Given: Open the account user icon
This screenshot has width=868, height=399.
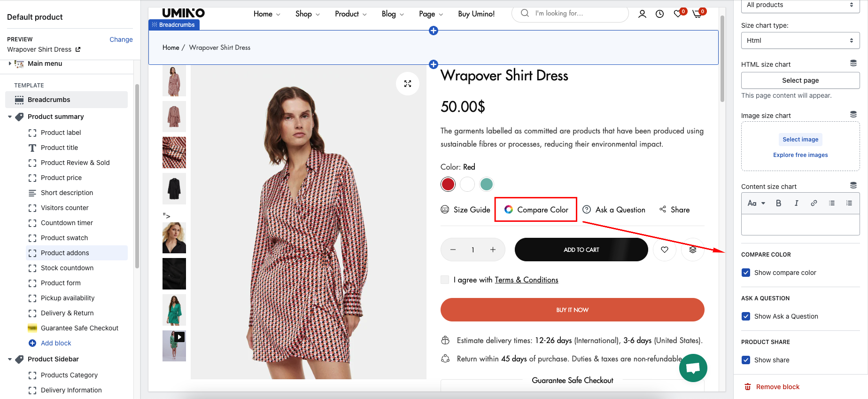Looking at the screenshot, I should point(642,14).
